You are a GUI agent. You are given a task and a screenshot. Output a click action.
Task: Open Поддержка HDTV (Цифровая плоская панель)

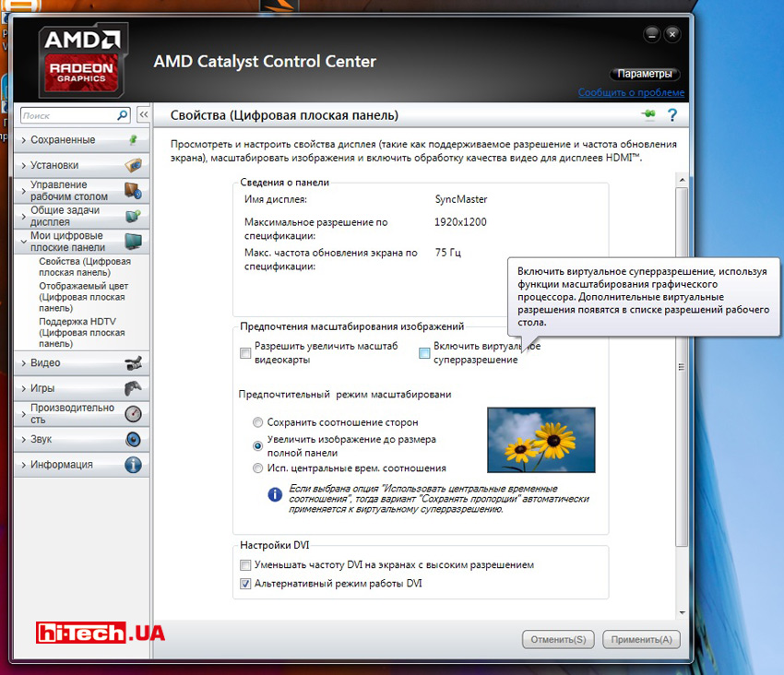click(83, 332)
